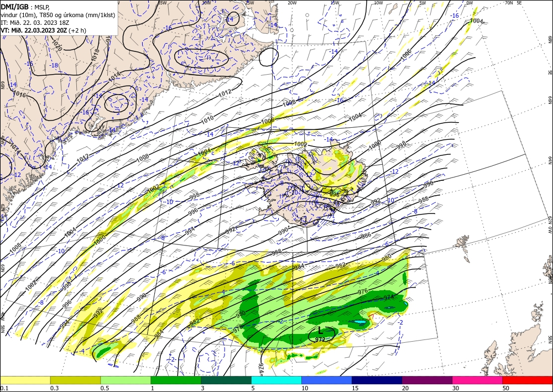Click the blue 10–15 mm legend swatch

click(x=327, y=380)
